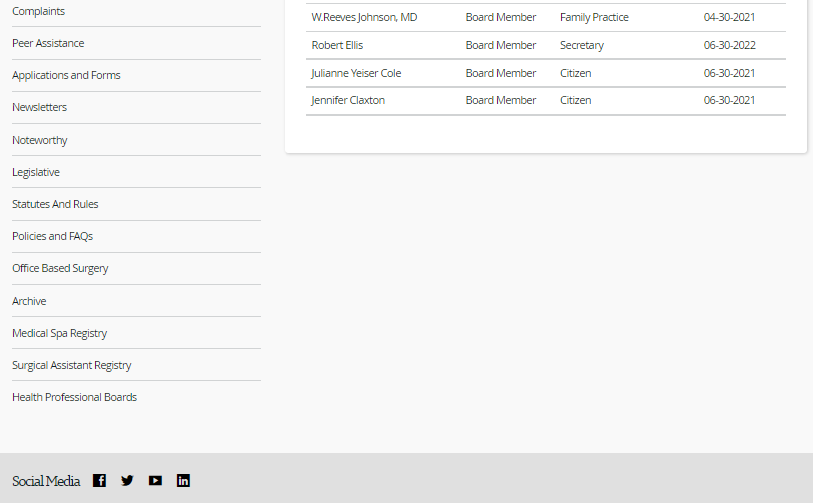Select Board Member in Julianne Yeiser Cole row
The height and width of the screenshot is (503, 813).
pyautogui.click(x=501, y=73)
